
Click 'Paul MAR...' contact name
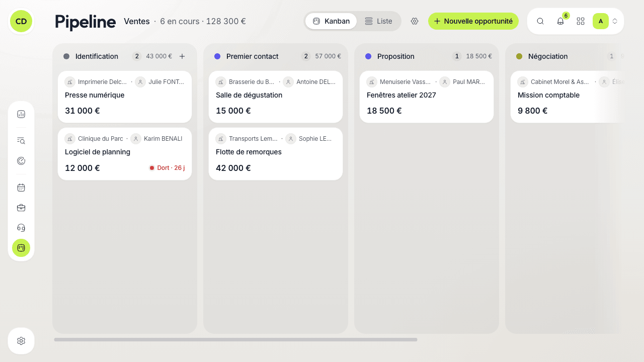pos(469,82)
